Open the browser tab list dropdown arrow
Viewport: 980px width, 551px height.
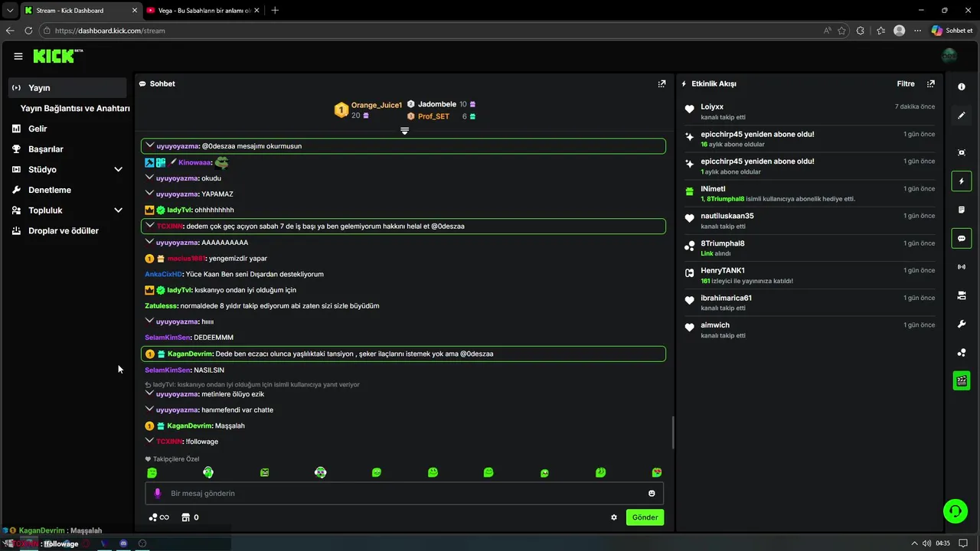[x=9, y=10]
